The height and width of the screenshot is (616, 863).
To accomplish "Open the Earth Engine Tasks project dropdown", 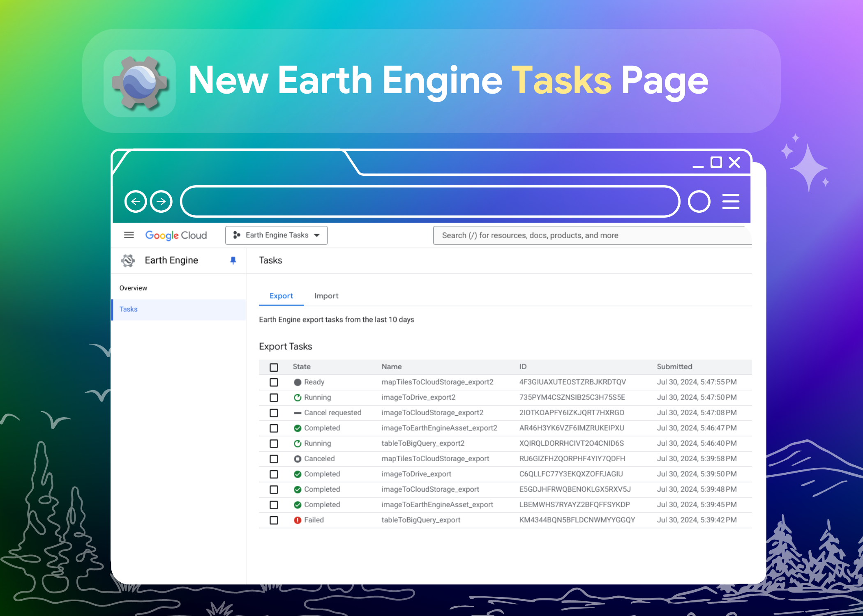I will (x=276, y=235).
